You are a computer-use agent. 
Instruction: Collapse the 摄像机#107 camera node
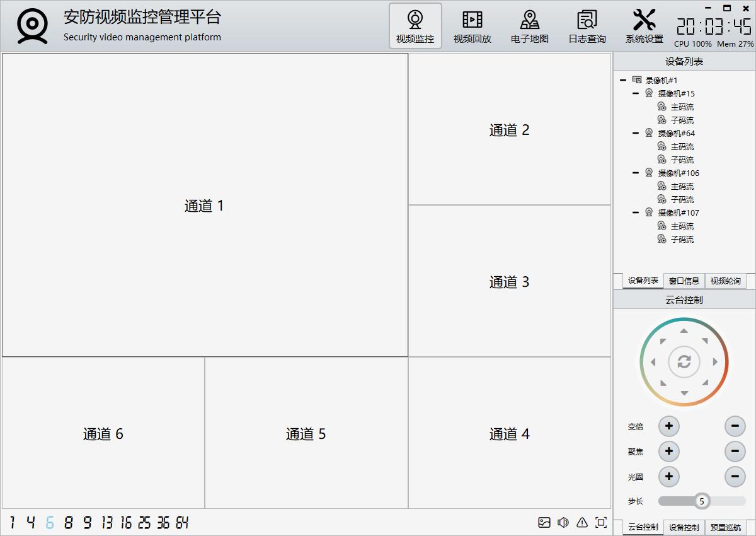(x=636, y=213)
